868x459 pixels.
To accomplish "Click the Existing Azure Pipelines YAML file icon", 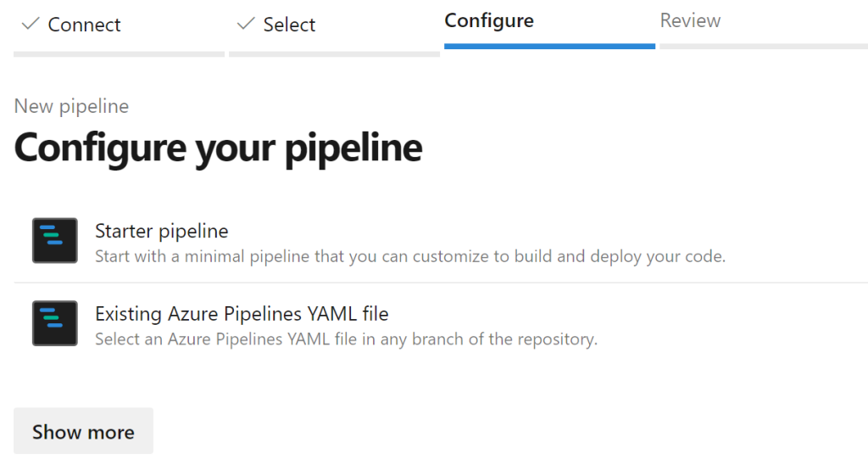I will (x=55, y=323).
